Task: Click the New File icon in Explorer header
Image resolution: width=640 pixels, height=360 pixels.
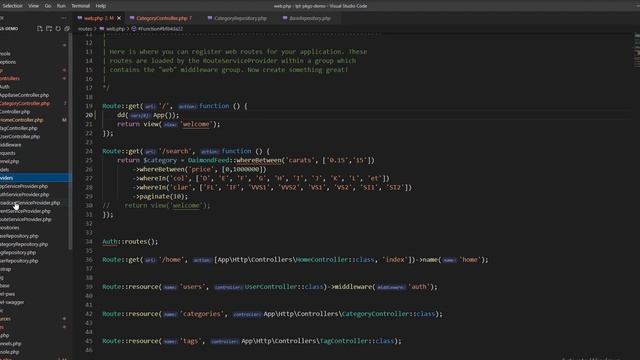Action: pyautogui.click(x=40, y=29)
